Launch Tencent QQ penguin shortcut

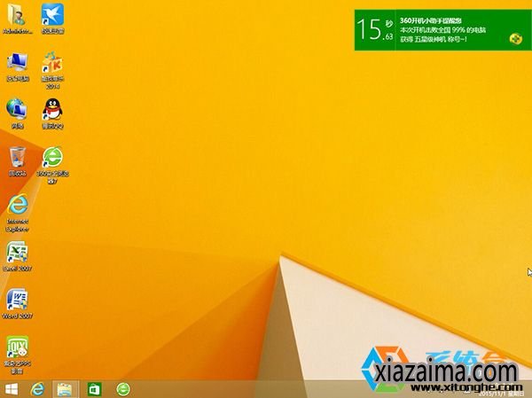52,113
